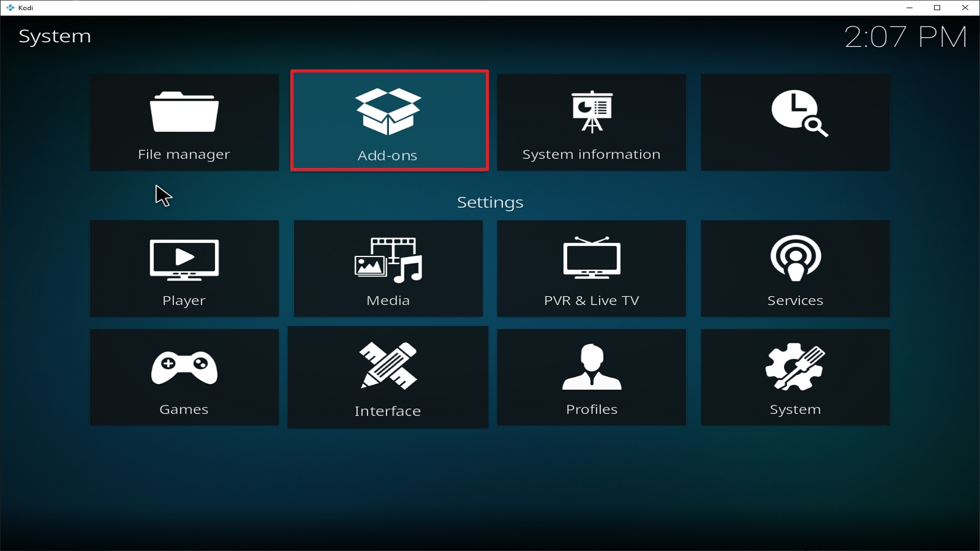Open Interface settings tile

[x=388, y=377]
